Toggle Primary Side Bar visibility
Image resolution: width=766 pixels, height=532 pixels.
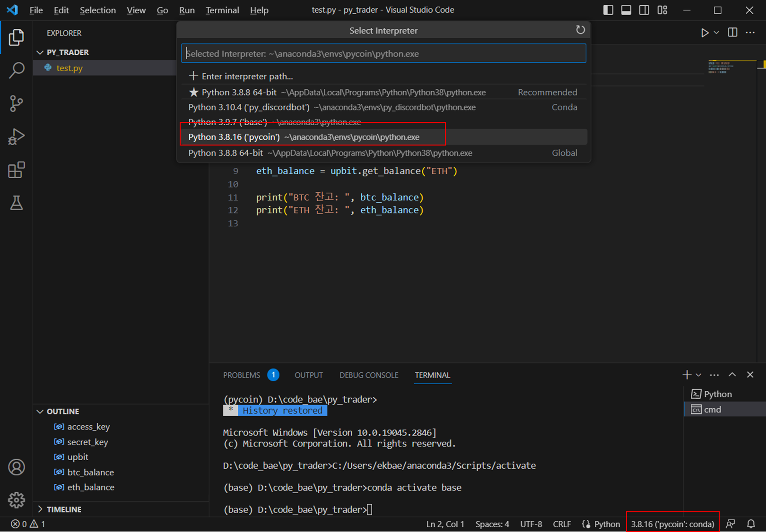[x=608, y=10]
